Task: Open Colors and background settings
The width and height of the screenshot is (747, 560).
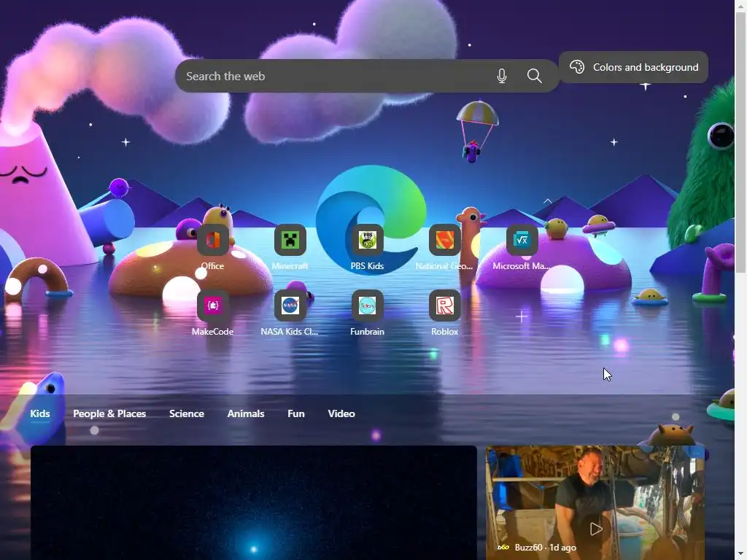Action: (x=633, y=67)
